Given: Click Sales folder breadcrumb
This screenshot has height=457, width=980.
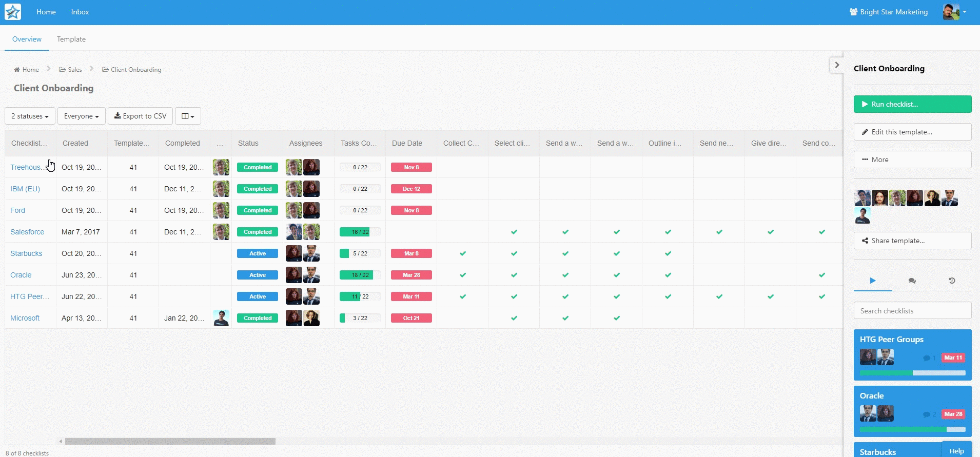Looking at the screenshot, I should [70, 70].
